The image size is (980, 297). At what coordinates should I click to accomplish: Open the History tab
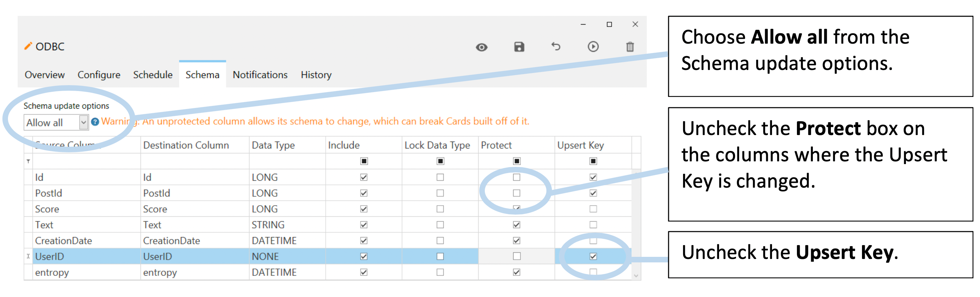click(x=316, y=75)
